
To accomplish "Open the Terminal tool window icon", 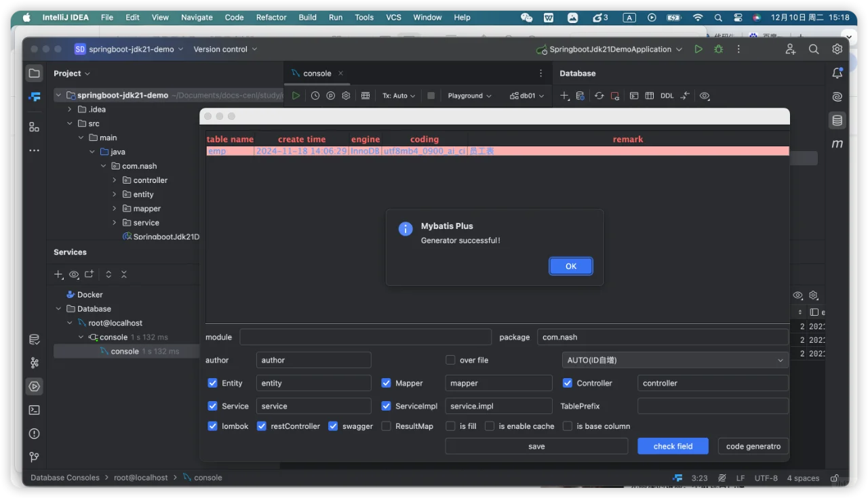I will coord(35,410).
